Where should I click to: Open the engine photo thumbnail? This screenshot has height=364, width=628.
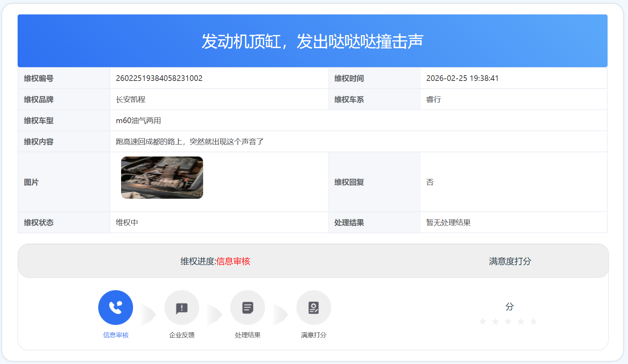tap(162, 178)
